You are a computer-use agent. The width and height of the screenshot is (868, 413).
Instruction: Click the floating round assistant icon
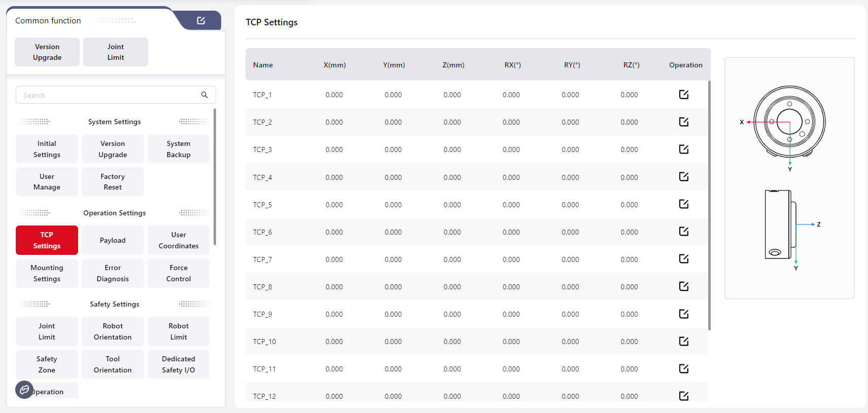pyautogui.click(x=24, y=390)
